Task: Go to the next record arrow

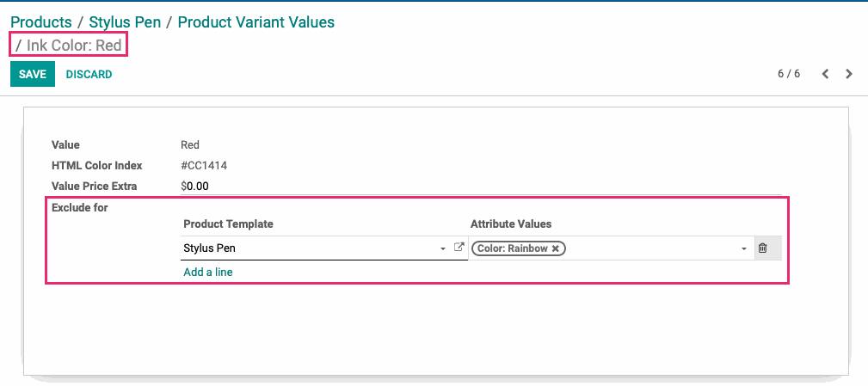Action: (849, 74)
